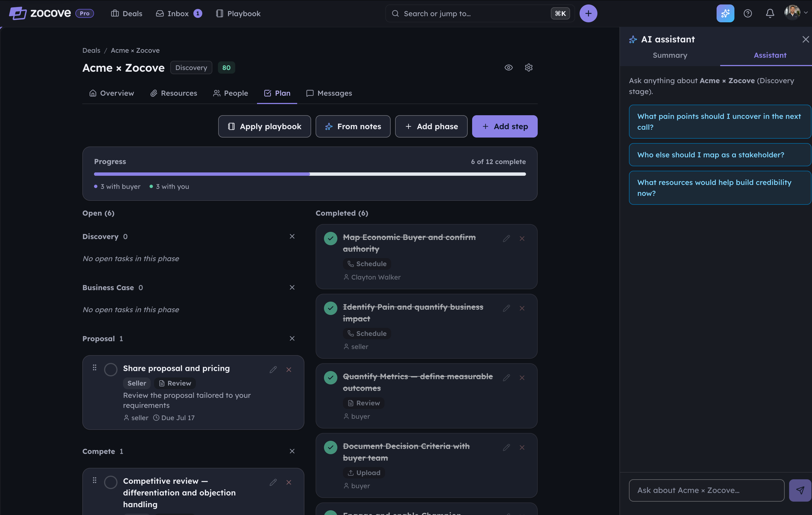Switch to Resources tab
812x515 pixels.
[x=174, y=93]
